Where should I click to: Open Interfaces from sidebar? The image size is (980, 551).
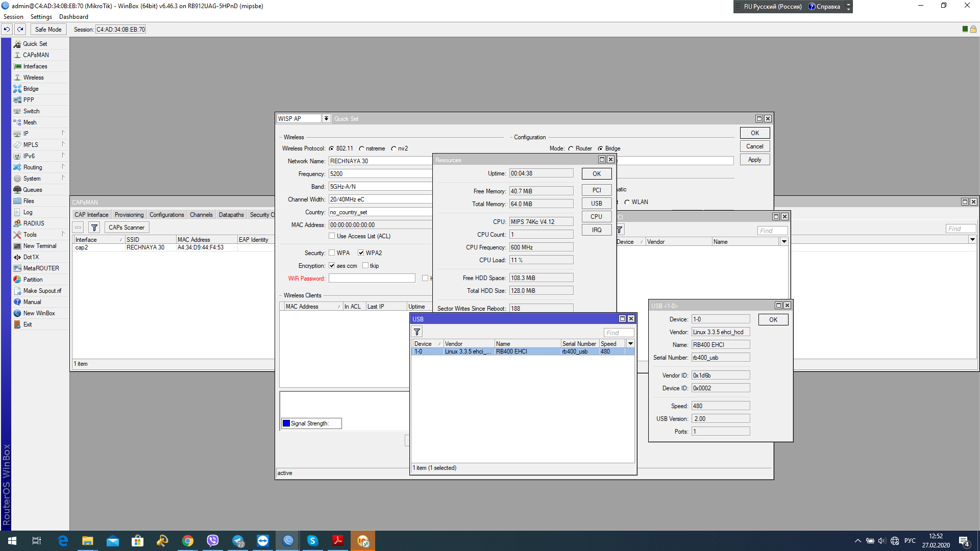coord(35,66)
